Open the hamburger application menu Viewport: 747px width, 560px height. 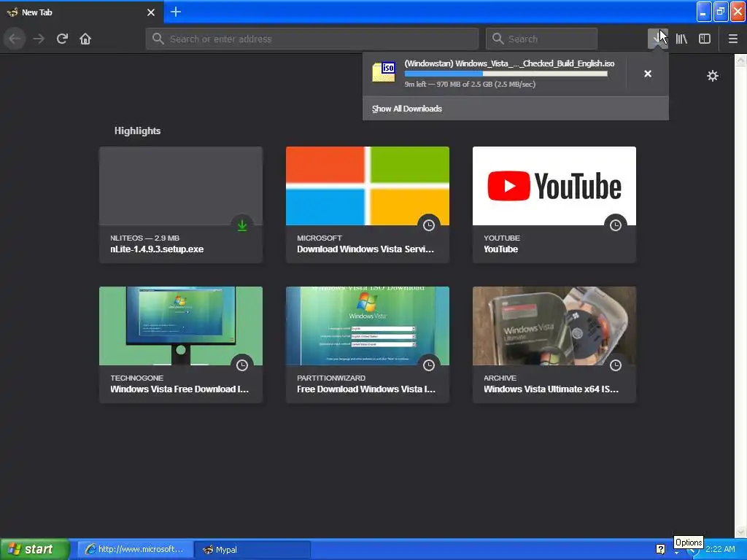732,39
